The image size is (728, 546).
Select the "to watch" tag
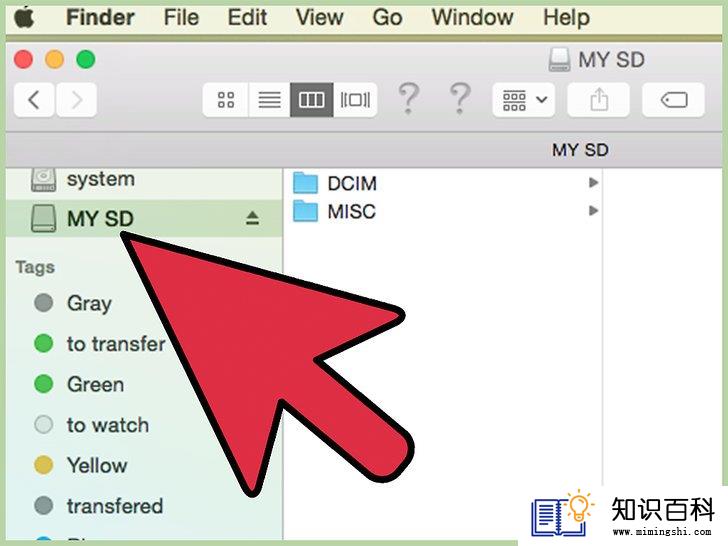108,425
